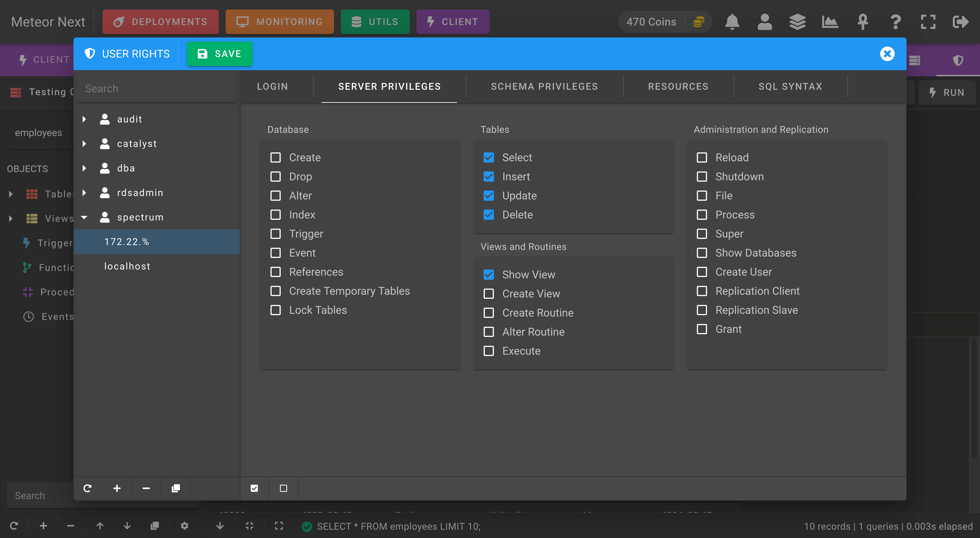The image size is (980, 538).
Task: Click the plus icon in bottom status toolbar
Action: coord(43,526)
